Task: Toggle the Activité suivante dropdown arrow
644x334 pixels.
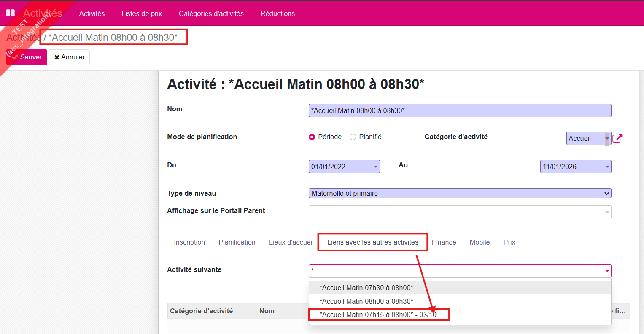Action: (x=607, y=271)
